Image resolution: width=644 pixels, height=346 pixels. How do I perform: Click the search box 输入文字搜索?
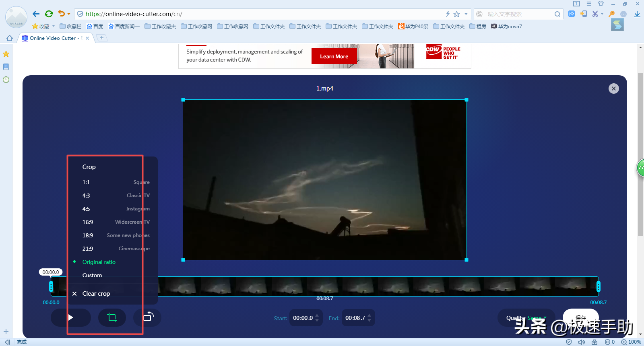519,14
